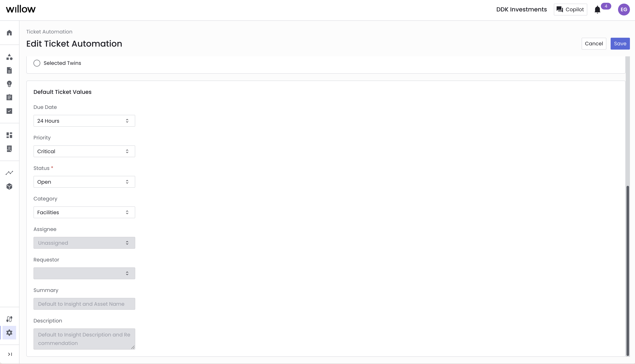Open the Status dropdown showing Open

[84, 182]
